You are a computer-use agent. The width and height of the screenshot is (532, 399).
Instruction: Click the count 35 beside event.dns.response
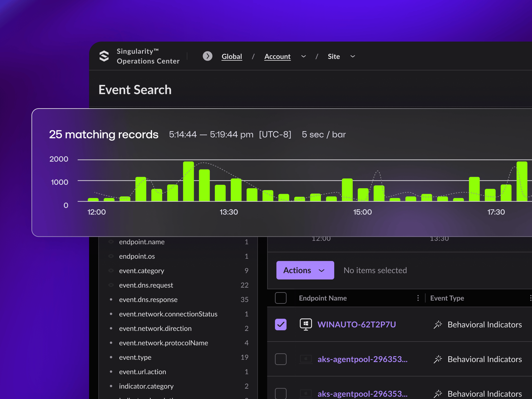point(244,300)
